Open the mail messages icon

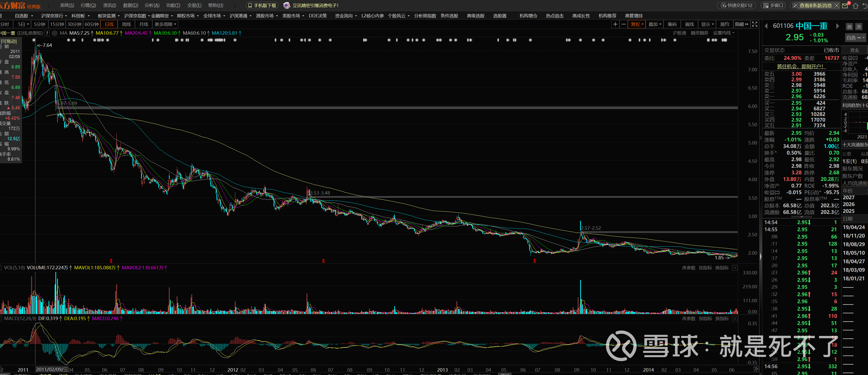845,6
